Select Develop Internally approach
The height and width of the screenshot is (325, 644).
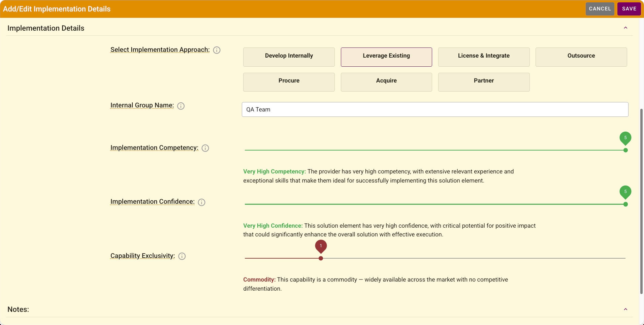tap(289, 57)
